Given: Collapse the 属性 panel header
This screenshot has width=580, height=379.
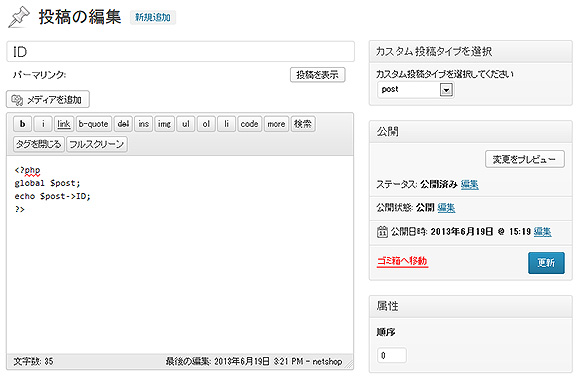Looking at the screenshot, I should coord(471,307).
